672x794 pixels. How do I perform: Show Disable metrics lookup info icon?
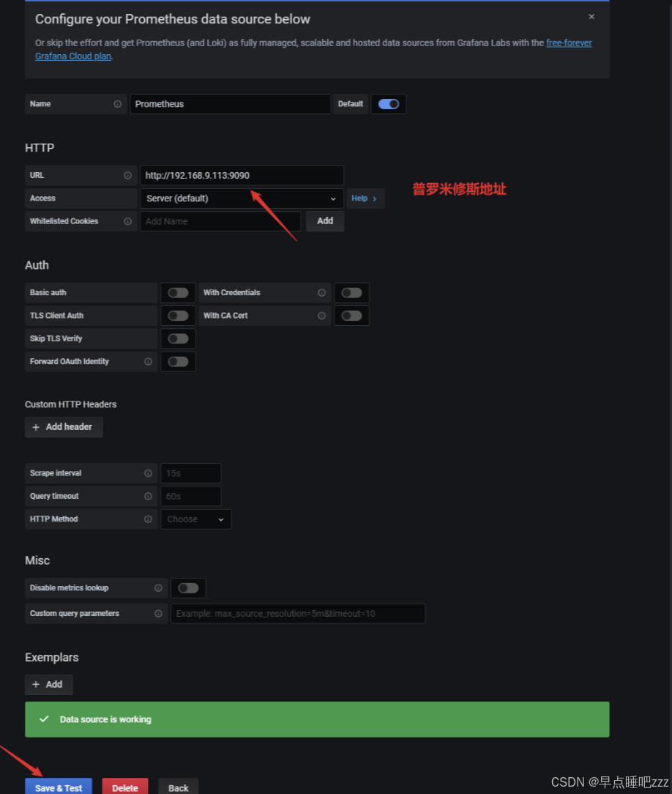pos(158,588)
